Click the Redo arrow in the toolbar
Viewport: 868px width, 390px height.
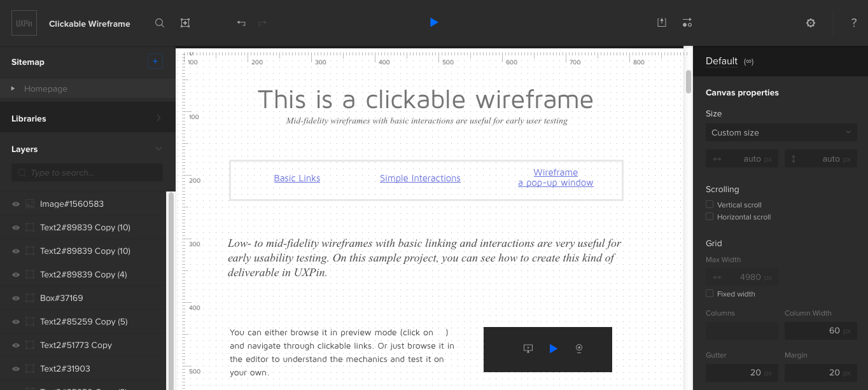point(262,22)
